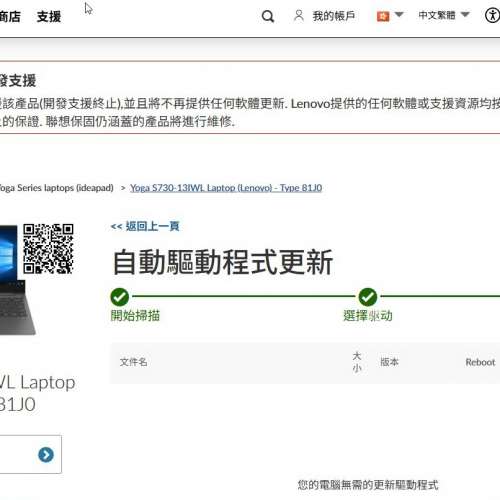The image size is (500, 500).
Task: Open the 中文繁體 language dropdown
Action: [444, 15]
